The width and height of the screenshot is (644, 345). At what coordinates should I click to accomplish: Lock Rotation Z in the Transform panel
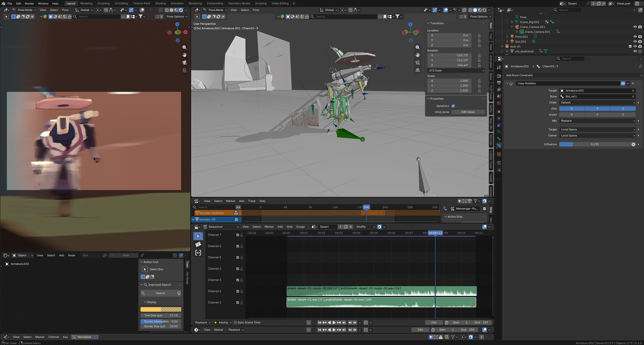pyautogui.click(x=479, y=65)
